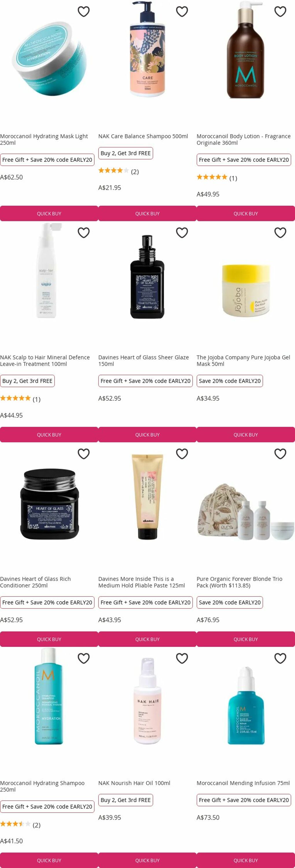Click Buy 2, Get 3rd FREE on NAK Hair Oil

[x=126, y=800]
